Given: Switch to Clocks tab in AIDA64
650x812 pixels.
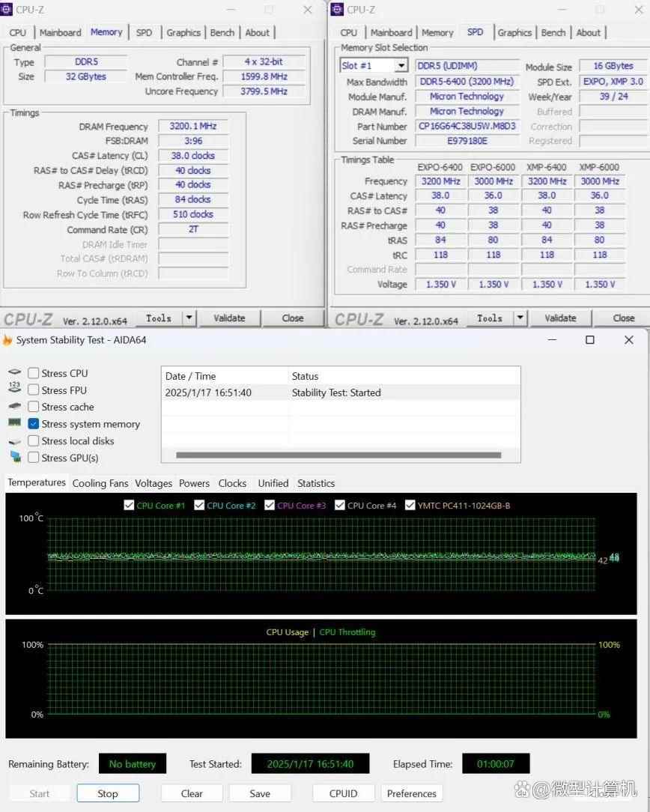Looking at the screenshot, I should [232, 482].
